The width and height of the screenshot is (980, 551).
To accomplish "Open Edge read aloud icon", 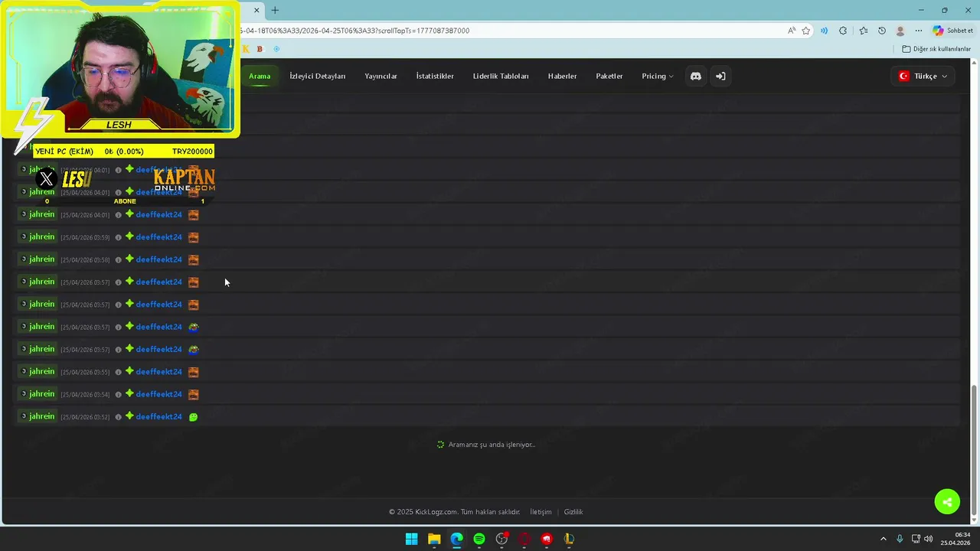I will [791, 31].
